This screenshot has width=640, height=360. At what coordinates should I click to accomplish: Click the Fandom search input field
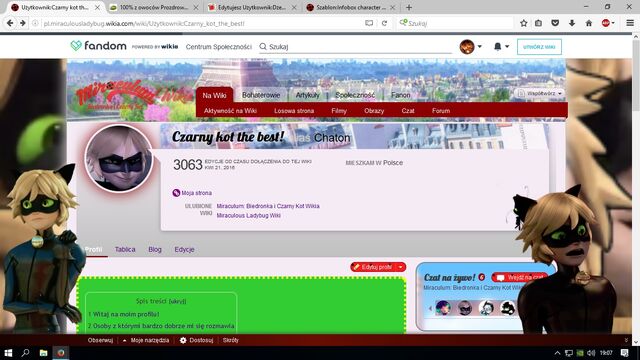[x=359, y=47]
